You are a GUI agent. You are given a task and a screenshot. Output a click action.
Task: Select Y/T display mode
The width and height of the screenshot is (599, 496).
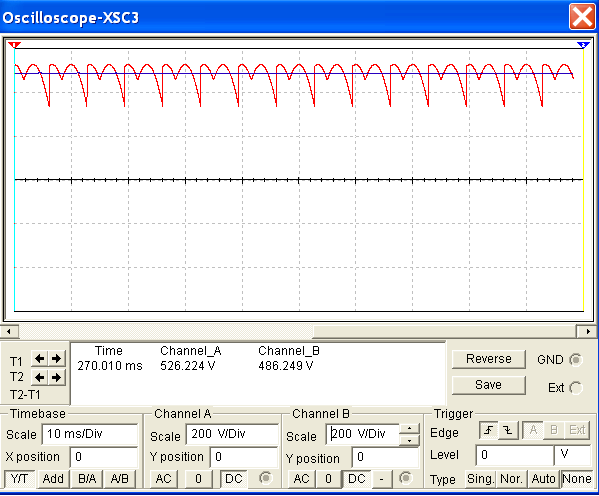pyautogui.click(x=19, y=479)
